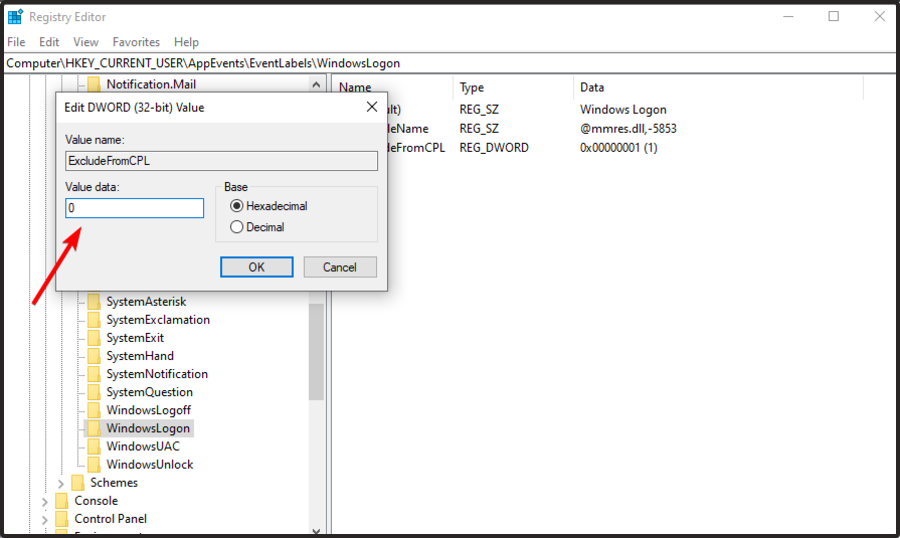This screenshot has height=538, width=900.
Task: Click the tree scroll-up arrow
Action: (x=316, y=84)
